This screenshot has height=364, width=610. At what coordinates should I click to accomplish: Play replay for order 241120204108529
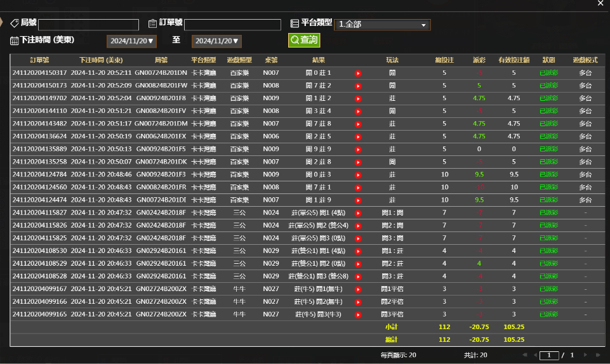tap(358, 263)
